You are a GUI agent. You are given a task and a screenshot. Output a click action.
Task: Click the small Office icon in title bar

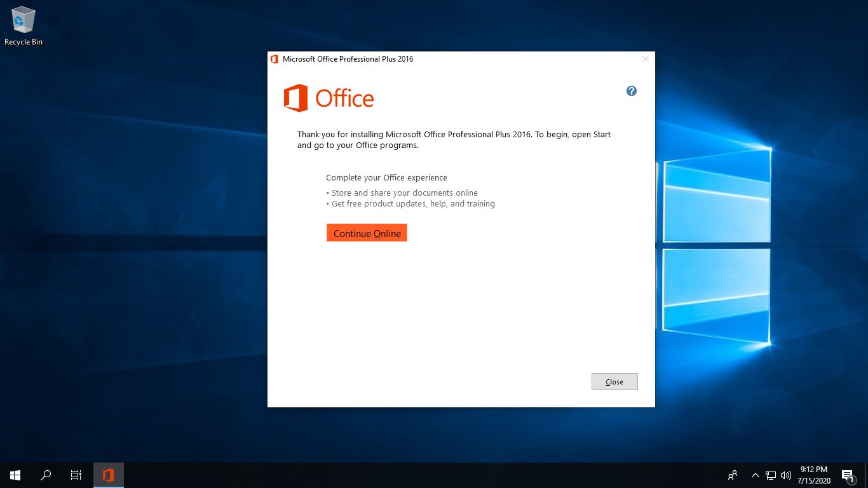coord(275,59)
